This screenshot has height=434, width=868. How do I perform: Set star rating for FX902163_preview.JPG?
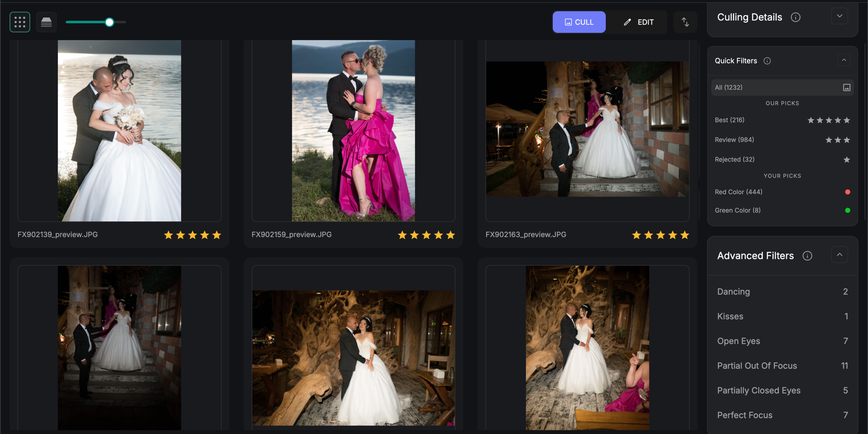[x=660, y=235]
